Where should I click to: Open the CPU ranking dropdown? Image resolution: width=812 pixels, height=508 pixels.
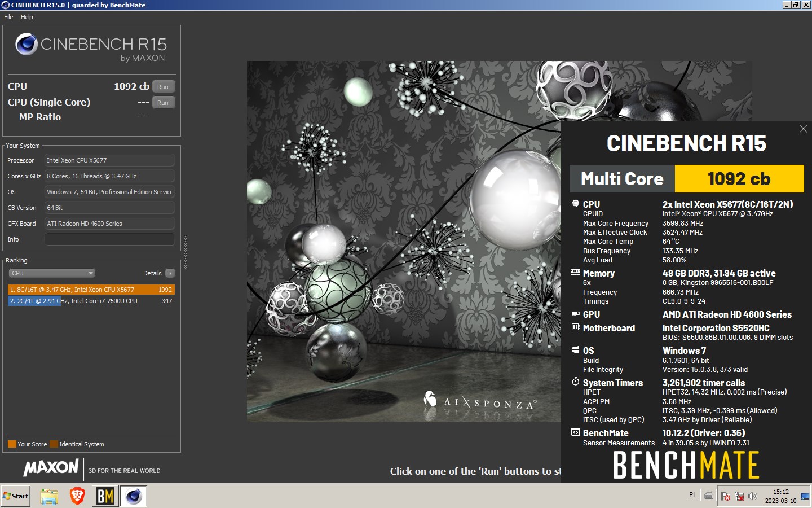point(51,273)
